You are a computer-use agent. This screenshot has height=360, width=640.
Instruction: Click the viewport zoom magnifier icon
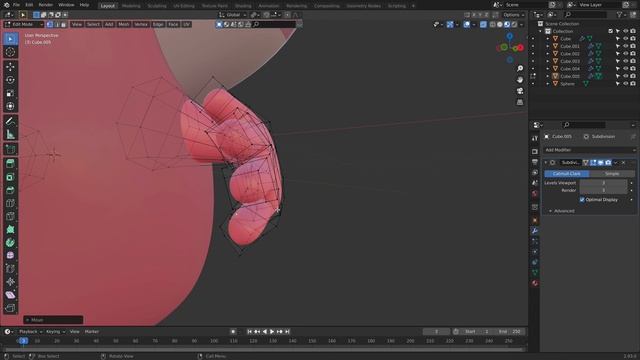520,68
